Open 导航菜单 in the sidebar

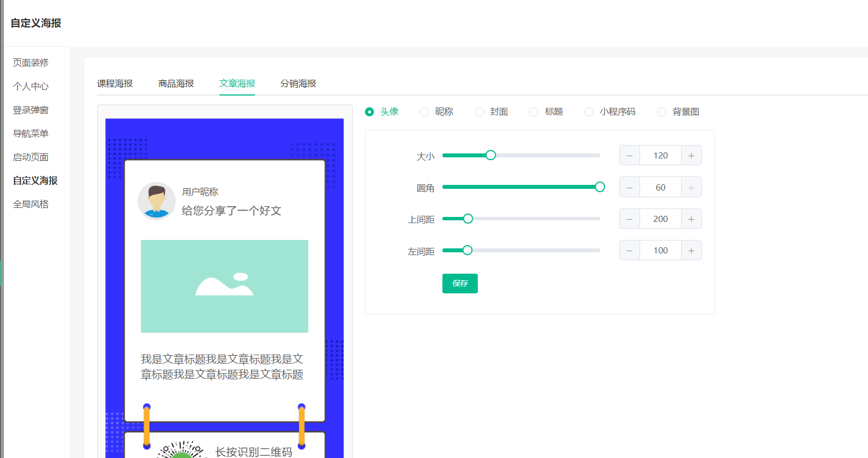point(31,133)
